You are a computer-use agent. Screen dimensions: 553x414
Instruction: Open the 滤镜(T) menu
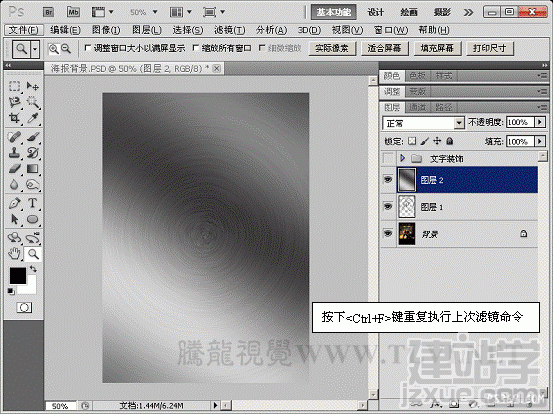[x=230, y=30]
